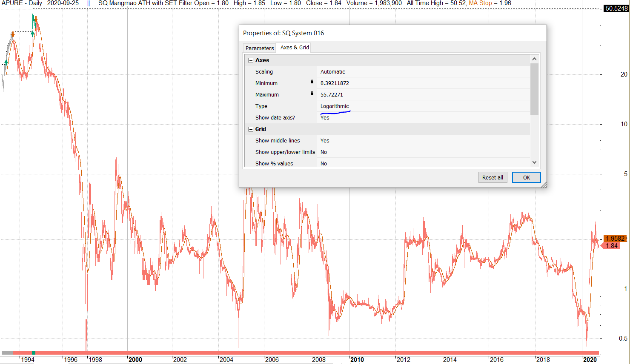The width and height of the screenshot is (630, 364).
Task: Click the dialog's scroll down arrow
Action: point(534,162)
